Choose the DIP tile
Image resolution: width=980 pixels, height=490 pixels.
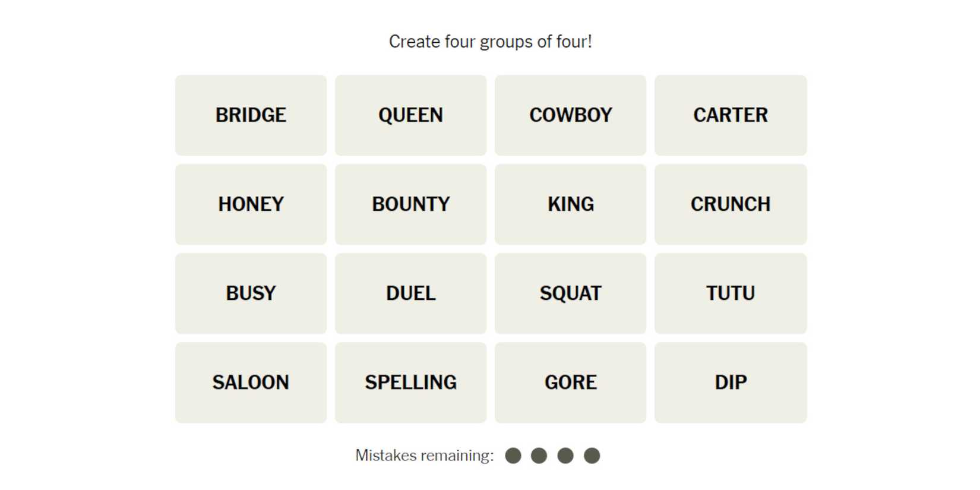click(x=730, y=382)
